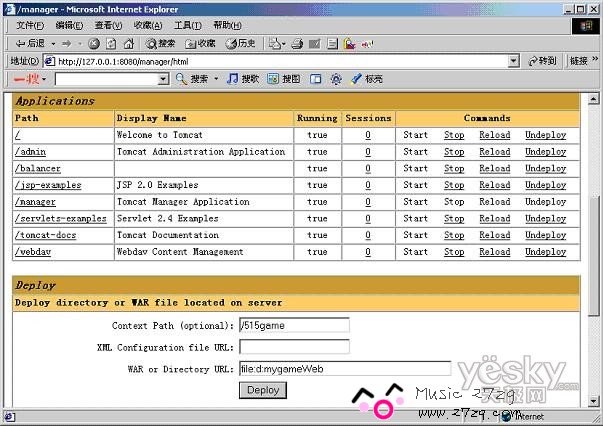
Task: Reload the /tomcat-docs application
Action: [495, 235]
